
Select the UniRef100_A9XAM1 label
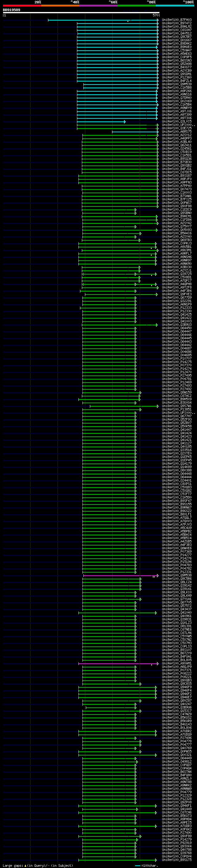[177, 664]
